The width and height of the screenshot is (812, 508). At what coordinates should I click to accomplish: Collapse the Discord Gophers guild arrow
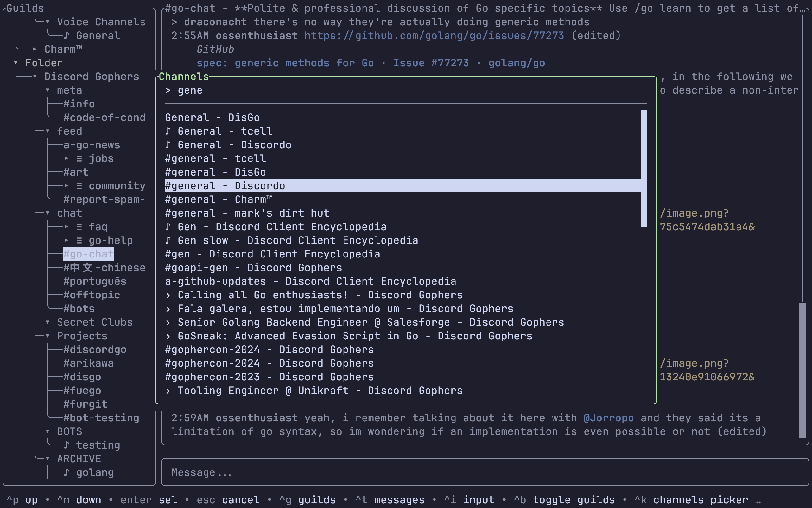35,77
